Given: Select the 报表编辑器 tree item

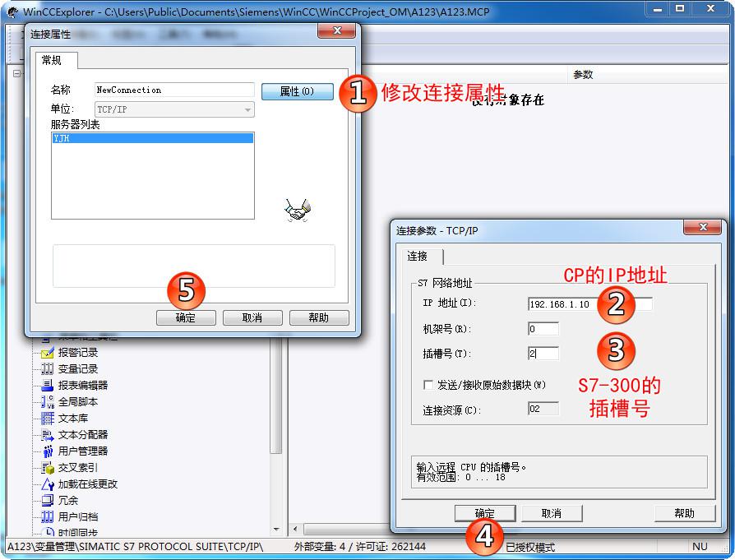Looking at the screenshot, I should (83, 385).
